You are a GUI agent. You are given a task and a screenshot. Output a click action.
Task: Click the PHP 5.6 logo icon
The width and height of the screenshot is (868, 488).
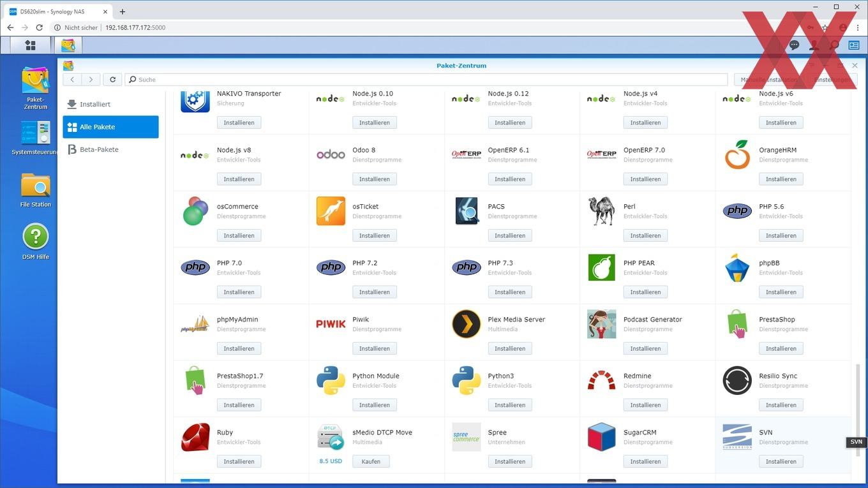[x=737, y=211]
